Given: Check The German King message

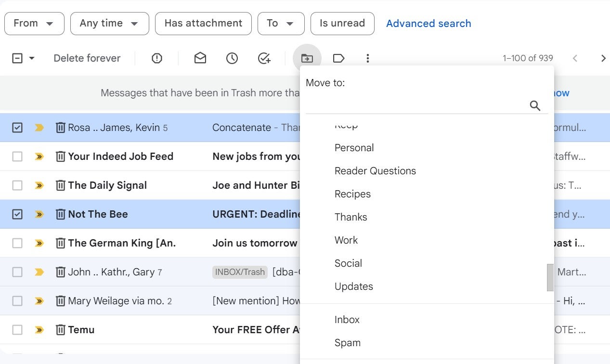Looking at the screenshot, I should point(17,243).
